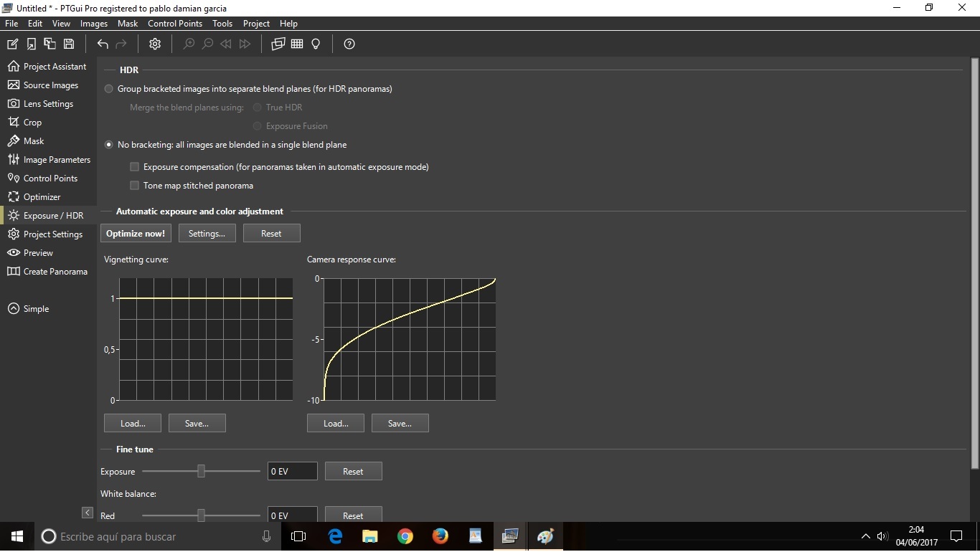Open Panorama Editor overlapping frames icon
980x552 pixels.
coord(278,44)
